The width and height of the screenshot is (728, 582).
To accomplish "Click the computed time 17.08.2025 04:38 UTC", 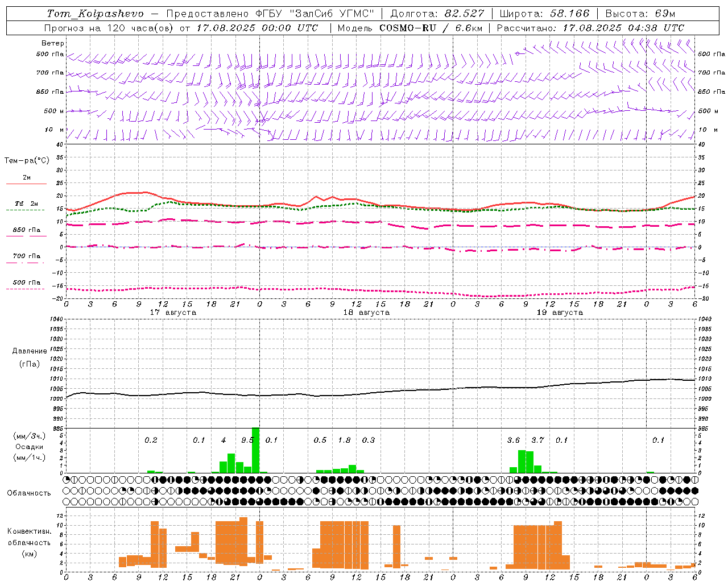I will [623, 28].
